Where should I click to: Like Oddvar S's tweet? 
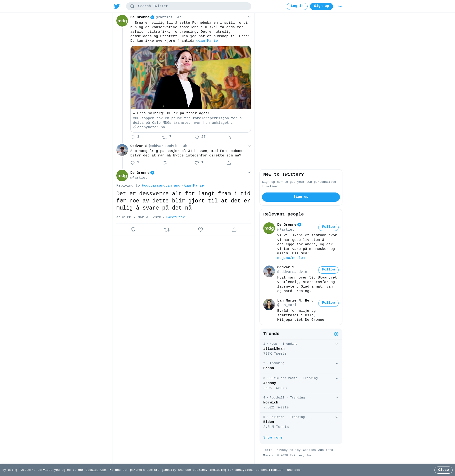(x=197, y=163)
